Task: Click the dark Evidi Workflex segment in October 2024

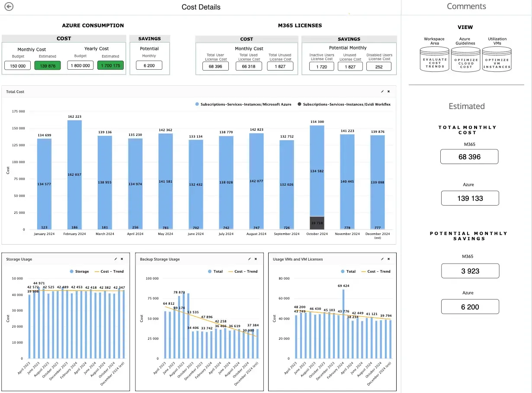Action: [x=317, y=222]
